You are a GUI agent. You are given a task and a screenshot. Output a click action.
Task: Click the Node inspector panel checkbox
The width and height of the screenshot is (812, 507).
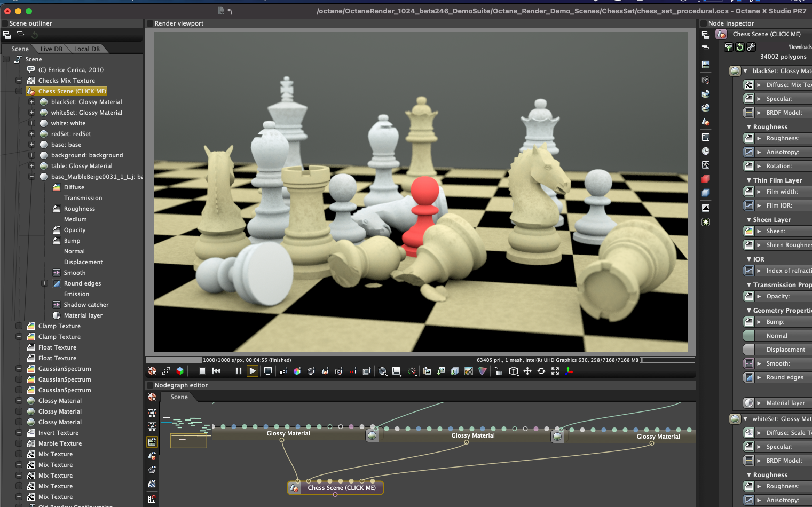704,23
